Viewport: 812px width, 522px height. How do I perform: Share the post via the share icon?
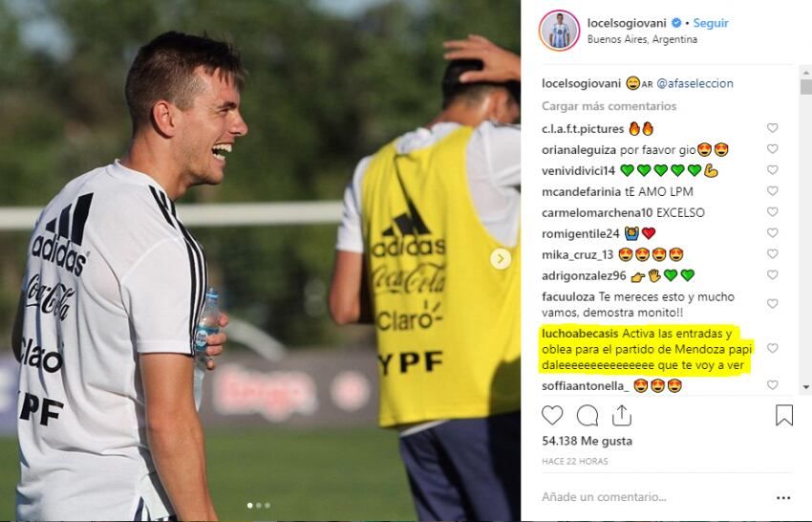(622, 415)
